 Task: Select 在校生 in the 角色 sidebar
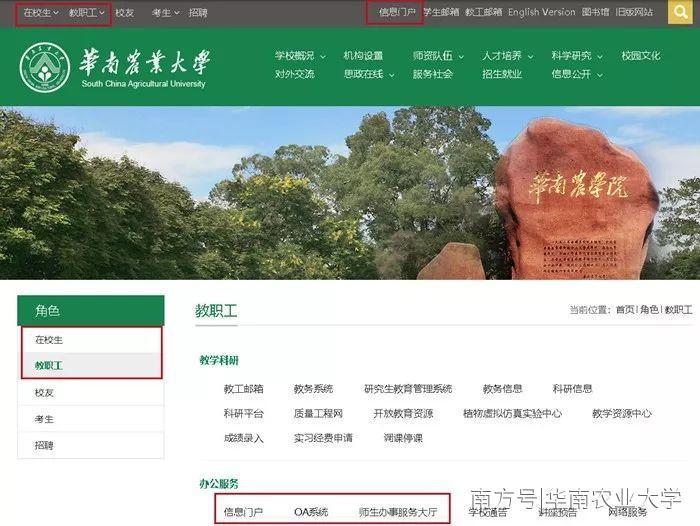[49, 340]
